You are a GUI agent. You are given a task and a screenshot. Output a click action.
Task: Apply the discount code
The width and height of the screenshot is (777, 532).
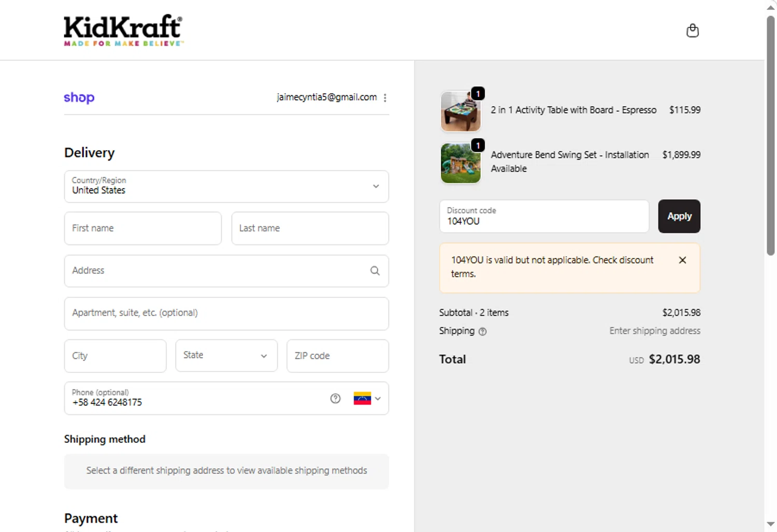(x=679, y=216)
